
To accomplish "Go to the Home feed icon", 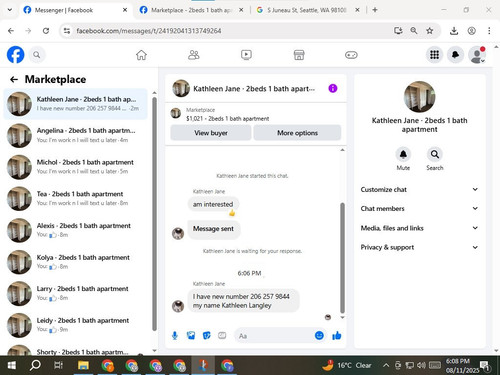I will click(x=141, y=55).
